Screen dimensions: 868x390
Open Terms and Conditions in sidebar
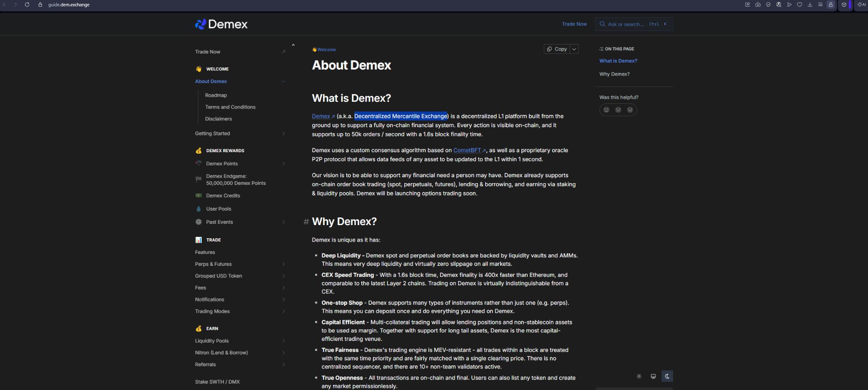pyautogui.click(x=230, y=107)
